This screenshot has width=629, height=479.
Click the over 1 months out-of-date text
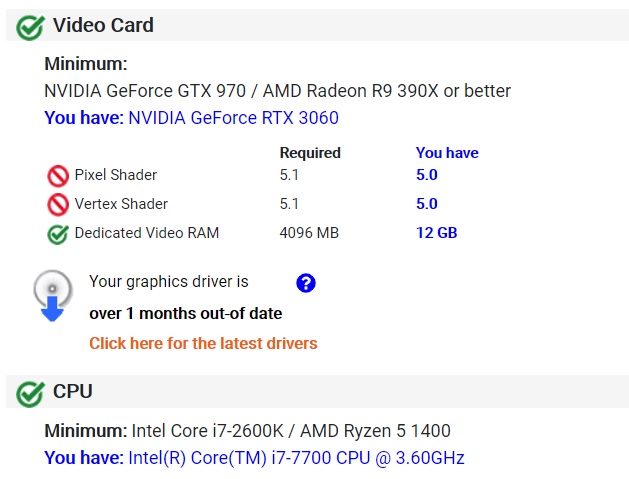185,313
